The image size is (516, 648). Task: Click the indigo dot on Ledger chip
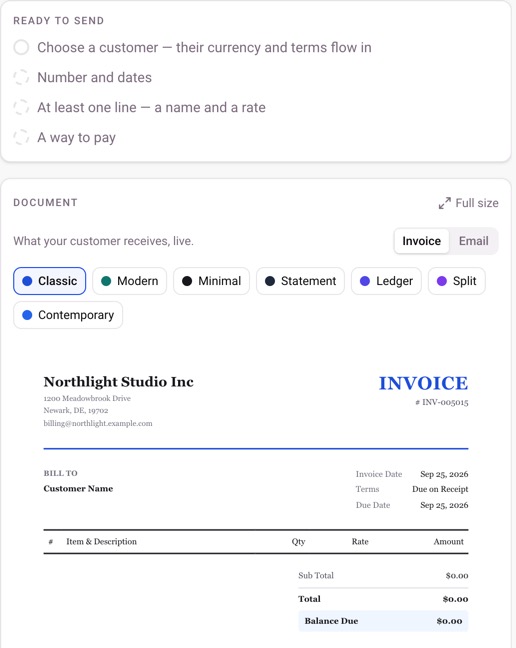click(x=365, y=281)
